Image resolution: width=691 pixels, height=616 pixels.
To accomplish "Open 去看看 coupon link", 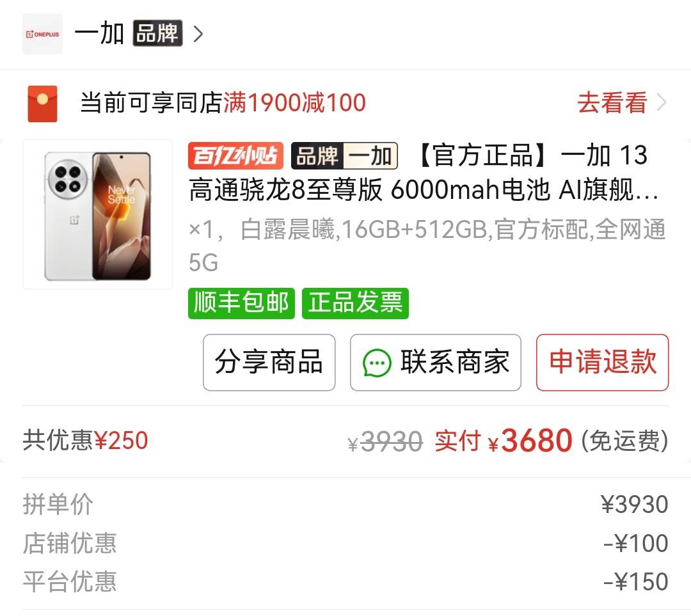I will pyautogui.click(x=612, y=102).
